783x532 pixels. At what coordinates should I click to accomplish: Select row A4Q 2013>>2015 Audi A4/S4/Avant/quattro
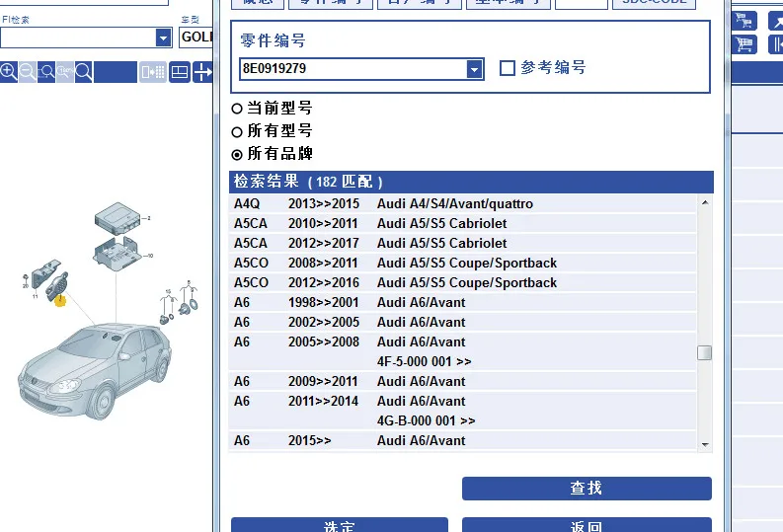tap(462, 203)
